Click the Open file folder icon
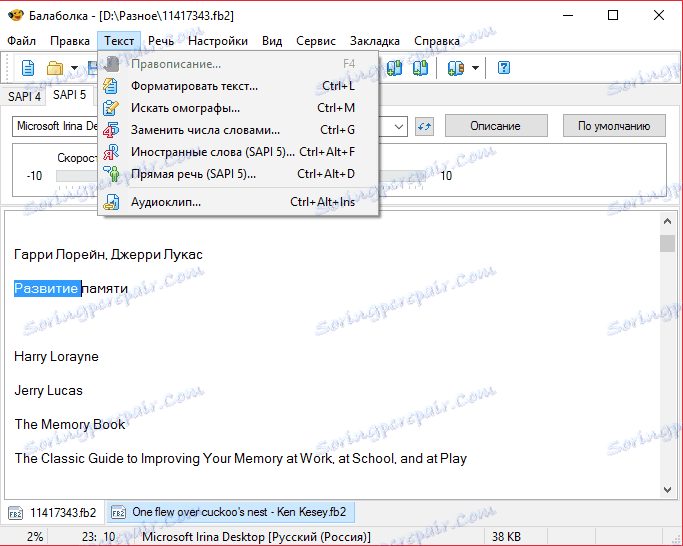The width and height of the screenshot is (683, 546). point(55,68)
